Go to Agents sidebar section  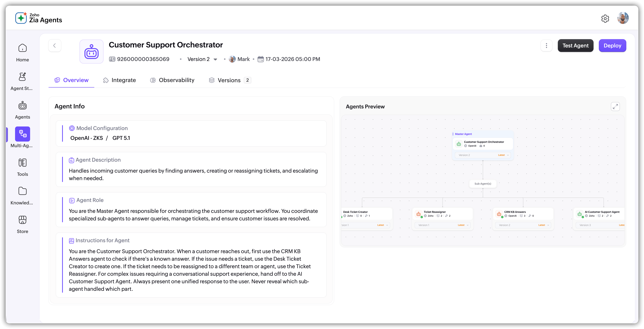coord(23,106)
